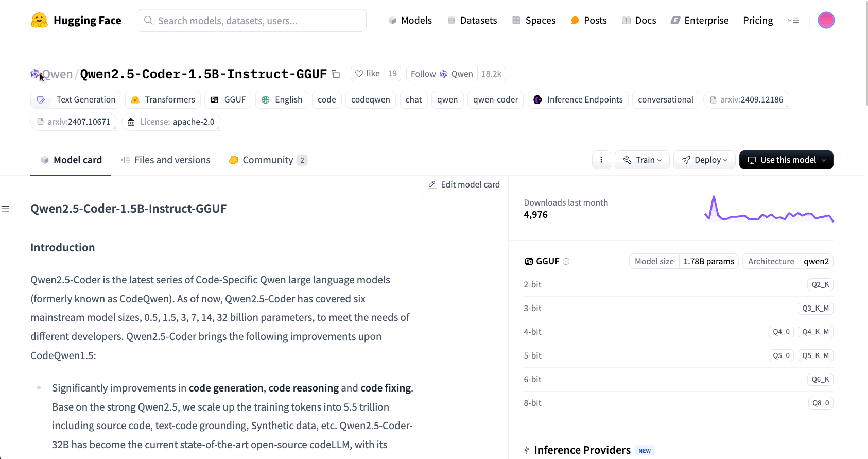This screenshot has width=868, height=459.
Task: Open the Use this model dropdown
Action: click(786, 160)
